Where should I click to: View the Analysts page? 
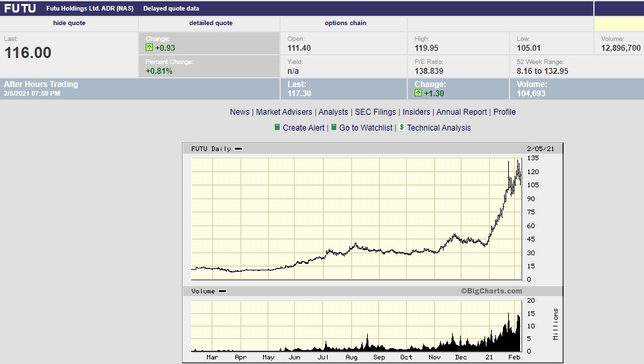tap(333, 112)
